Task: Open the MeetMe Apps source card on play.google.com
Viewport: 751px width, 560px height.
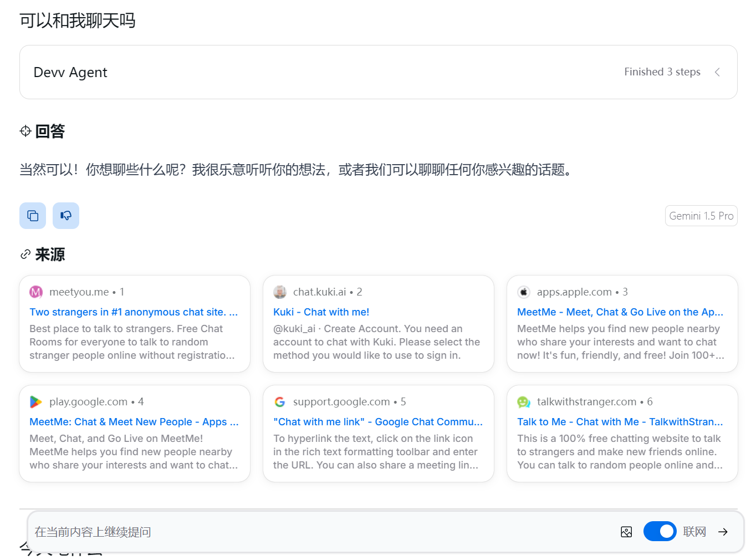Action: (x=135, y=434)
